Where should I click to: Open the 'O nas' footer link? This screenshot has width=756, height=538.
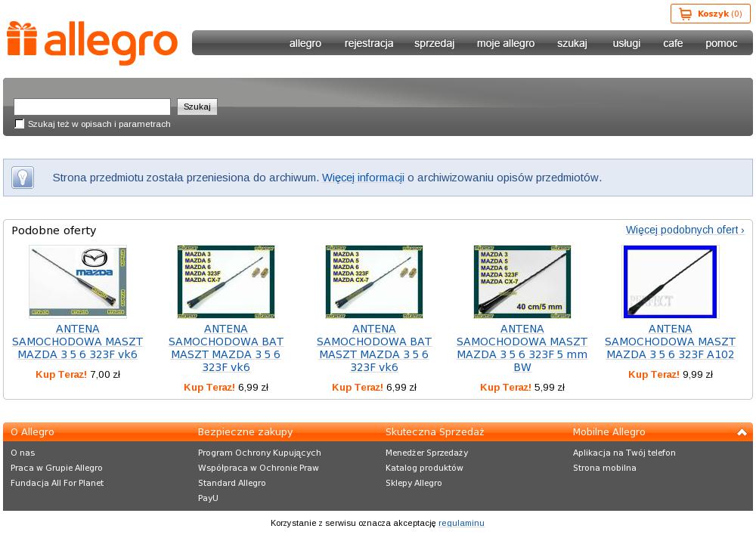(23, 453)
